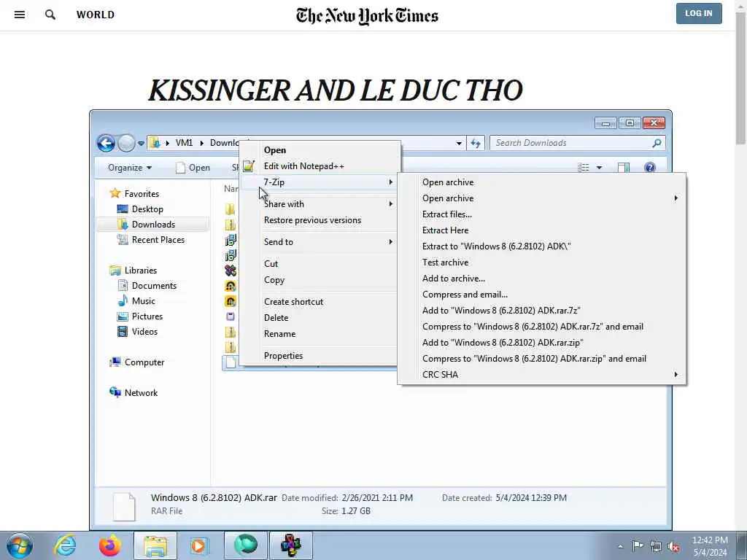Open the view options dropdown arrow
This screenshot has width=747, height=560.
600,168
